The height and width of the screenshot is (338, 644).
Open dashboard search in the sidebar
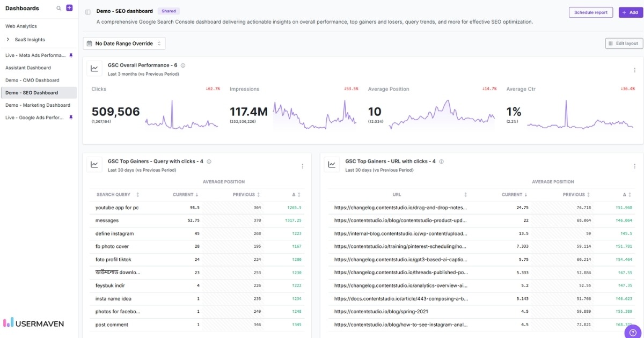[58, 8]
